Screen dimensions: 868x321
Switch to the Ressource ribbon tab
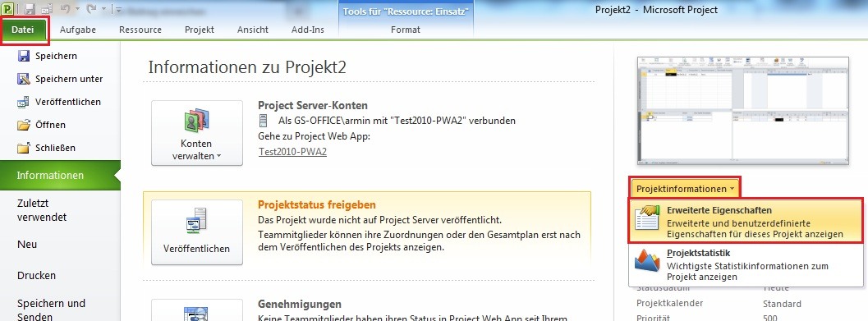[140, 30]
